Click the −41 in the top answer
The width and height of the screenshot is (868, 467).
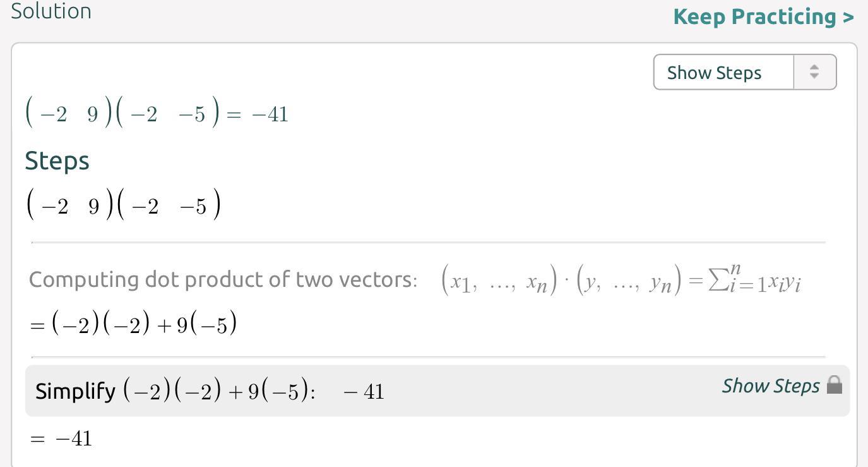point(270,114)
